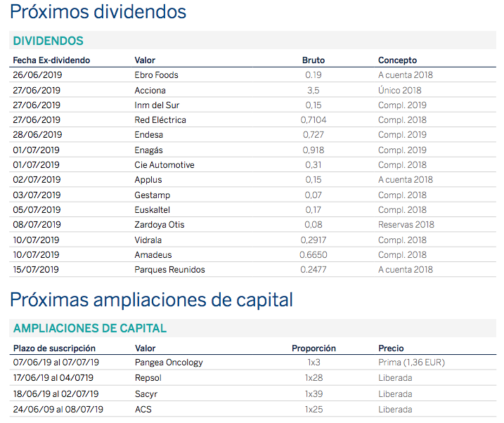Click the Precio column header
This screenshot has height=423, width=504.
click(391, 348)
